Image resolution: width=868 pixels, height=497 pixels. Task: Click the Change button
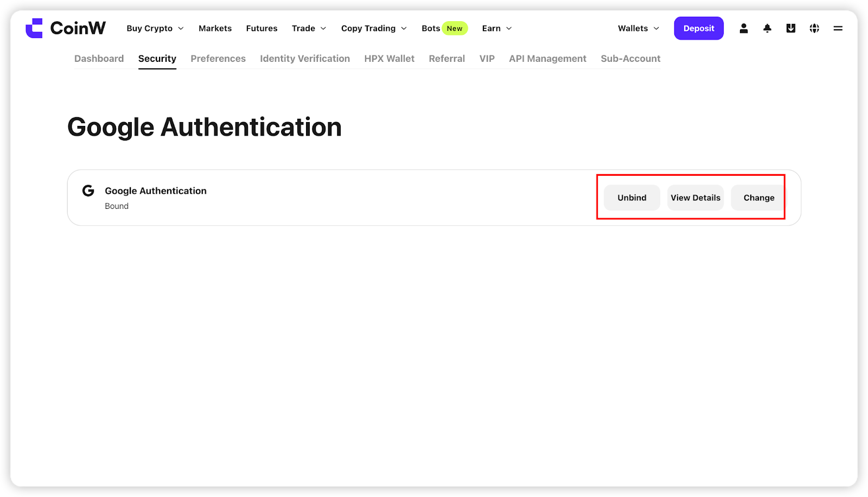click(759, 197)
